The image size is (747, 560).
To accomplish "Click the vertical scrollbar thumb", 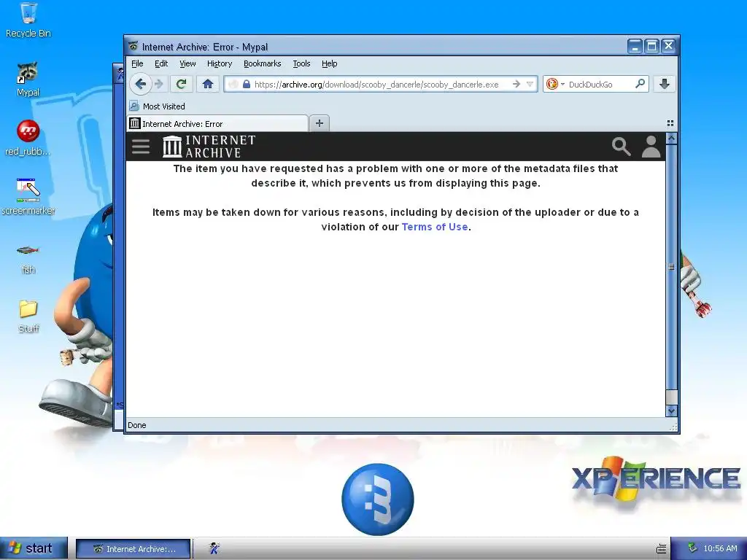I will 671,267.
